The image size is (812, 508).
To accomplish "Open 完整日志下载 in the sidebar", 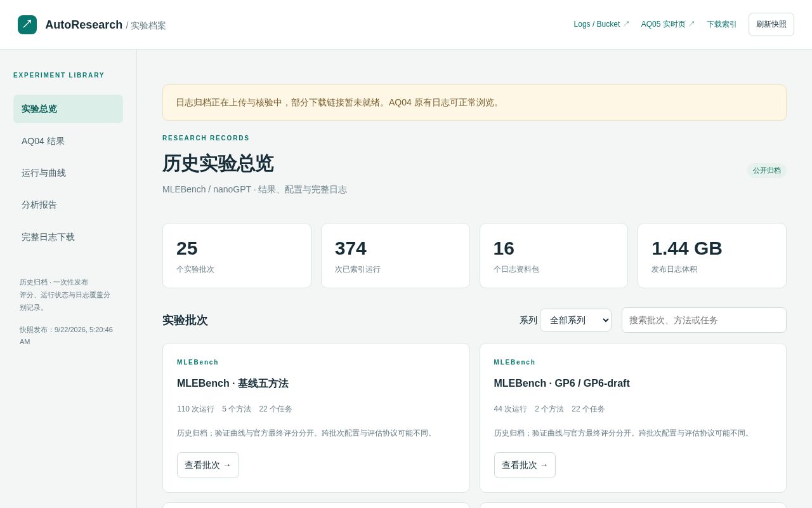I will click(68, 237).
